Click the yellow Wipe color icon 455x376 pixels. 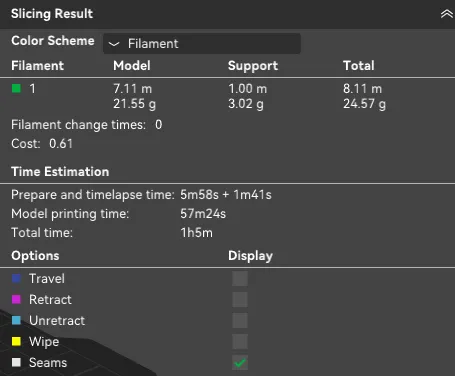[16, 341]
